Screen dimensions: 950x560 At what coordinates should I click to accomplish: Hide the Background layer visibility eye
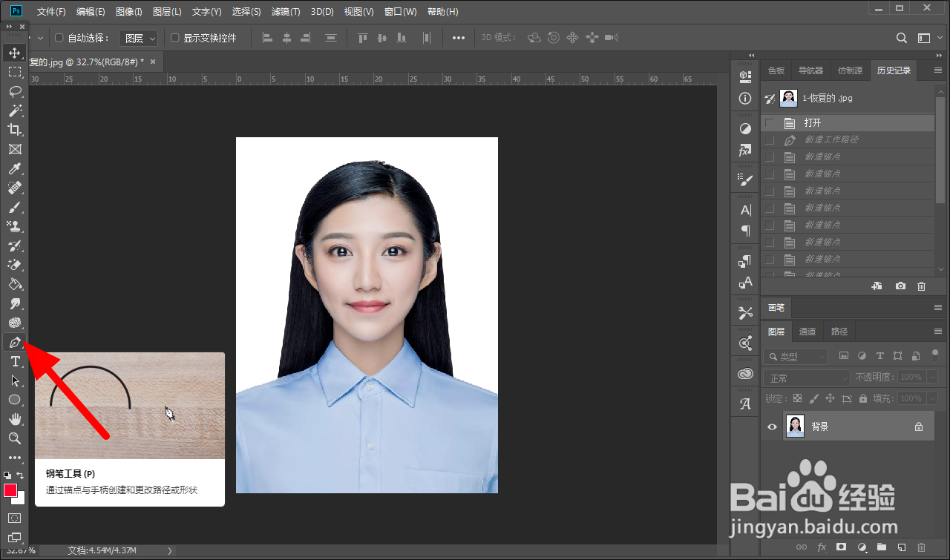pos(772,426)
